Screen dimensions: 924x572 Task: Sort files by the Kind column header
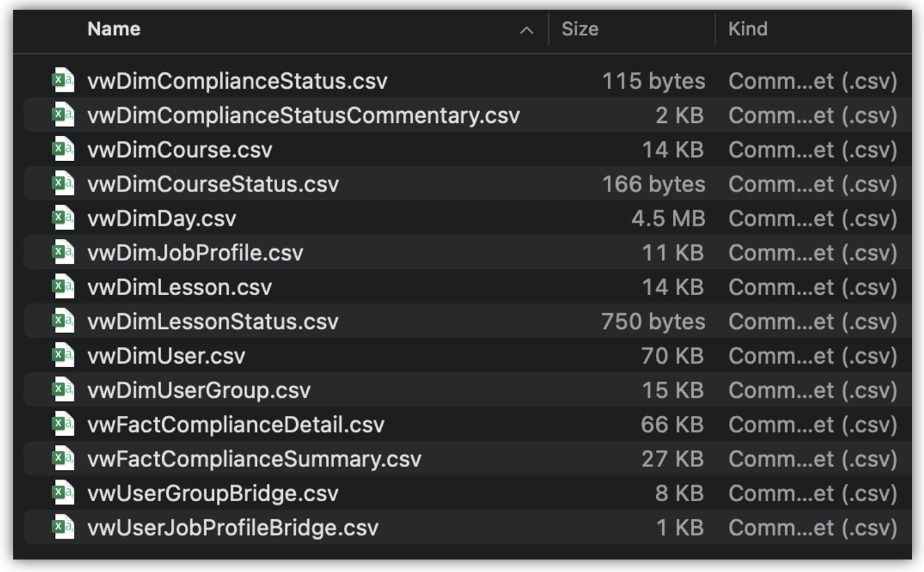748,29
